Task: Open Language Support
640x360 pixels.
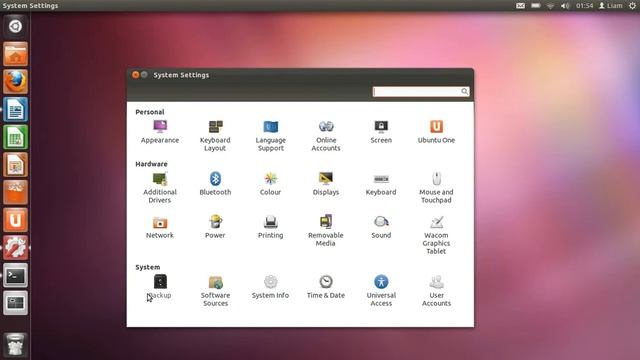Action: (x=271, y=136)
